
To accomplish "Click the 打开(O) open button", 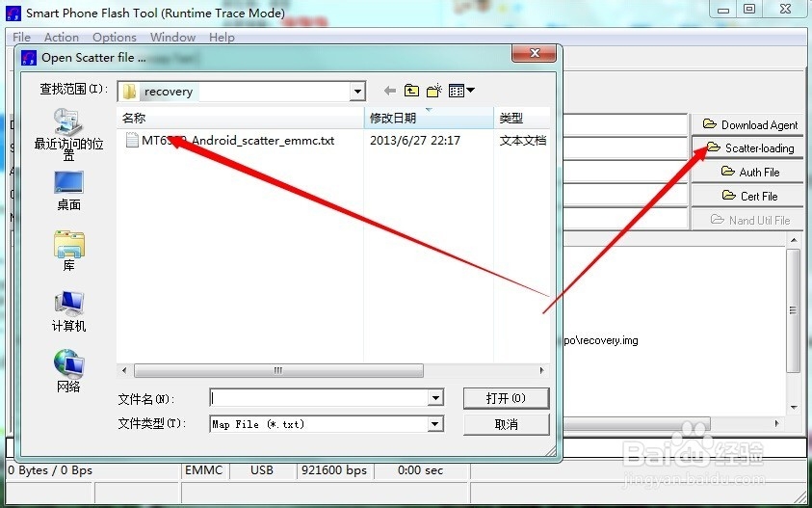I will pos(506,398).
